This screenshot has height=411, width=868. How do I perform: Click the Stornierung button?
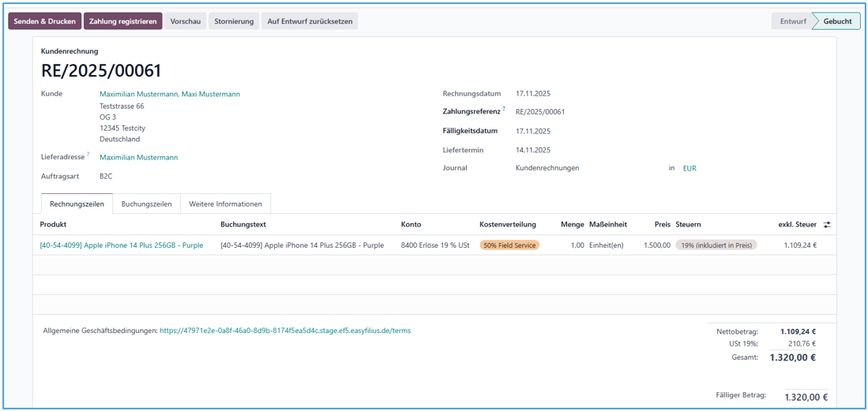(234, 21)
